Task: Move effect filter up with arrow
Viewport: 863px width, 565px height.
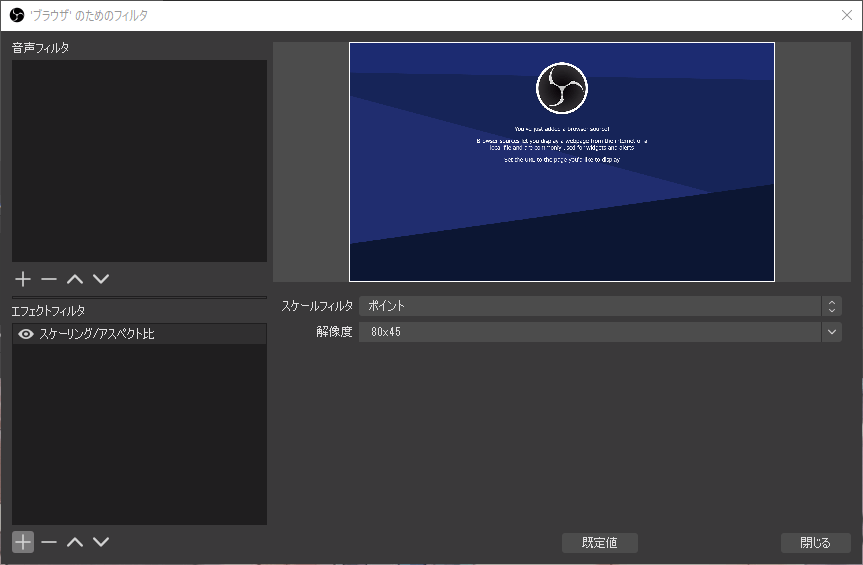Action: pyautogui.click(x=75, y=542)
